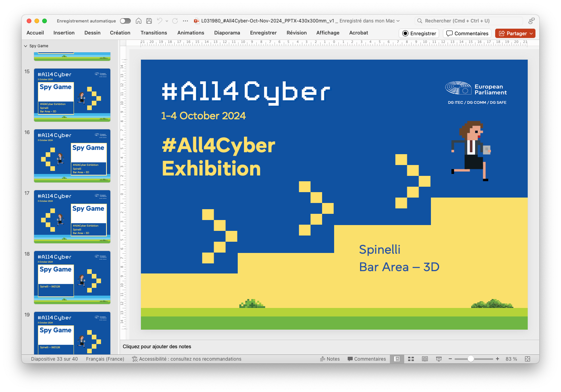Switch to the Création tab

click(x=120, y=33)
